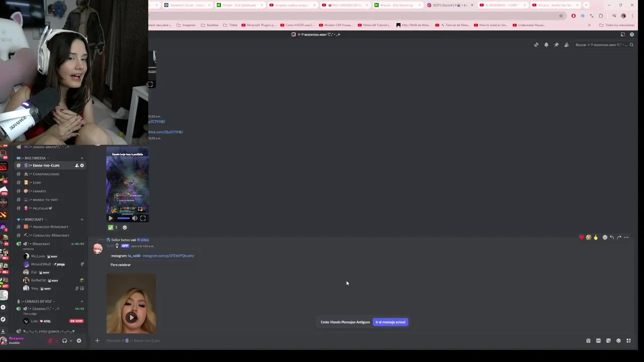Click the la_valiii Instagram username link

[134, 256]
